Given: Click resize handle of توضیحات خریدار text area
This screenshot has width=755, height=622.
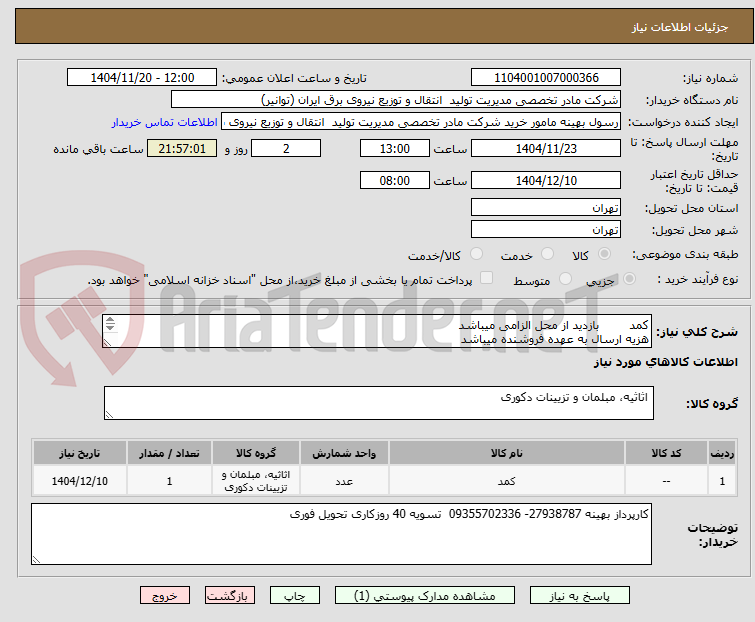Looking at the screenshot, I should [36, 559].
